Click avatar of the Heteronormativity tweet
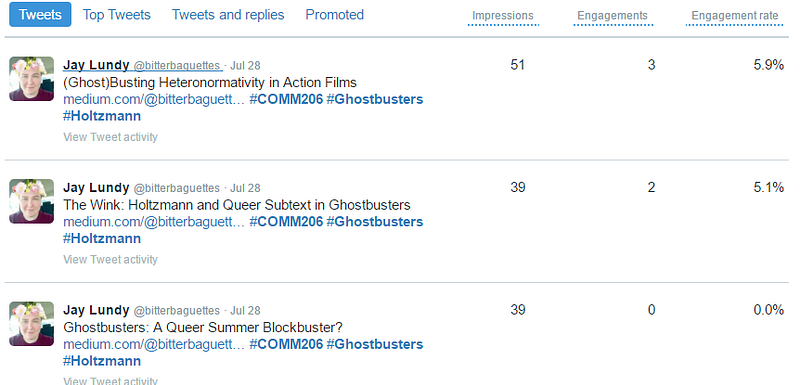The image size is (800, 385). coord(32,79)
